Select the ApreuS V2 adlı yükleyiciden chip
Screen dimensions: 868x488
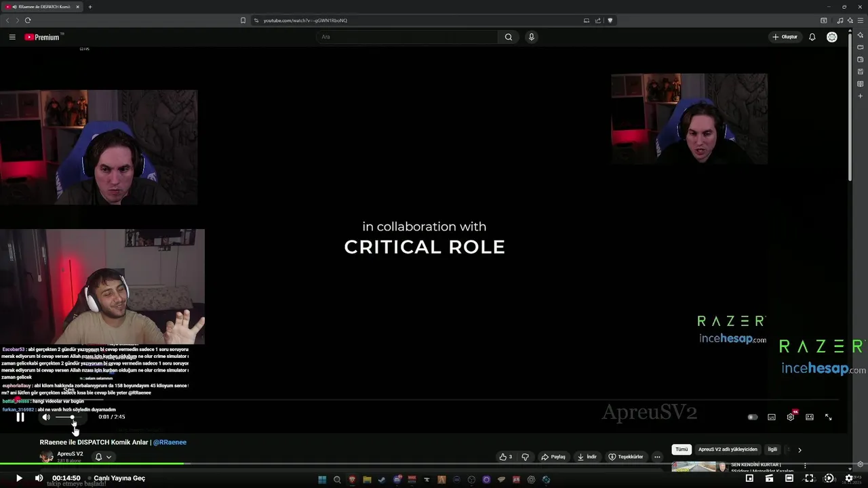[728, 449]
